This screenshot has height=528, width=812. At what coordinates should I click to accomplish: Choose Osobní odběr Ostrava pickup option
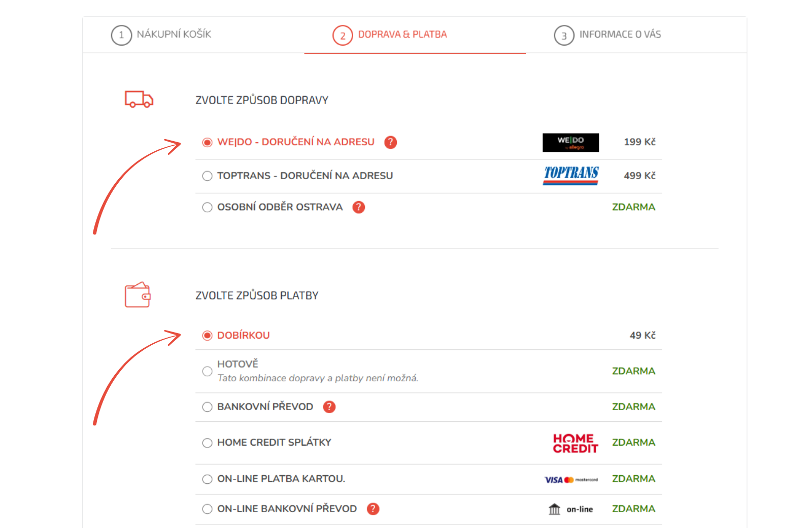click(207, 207)
